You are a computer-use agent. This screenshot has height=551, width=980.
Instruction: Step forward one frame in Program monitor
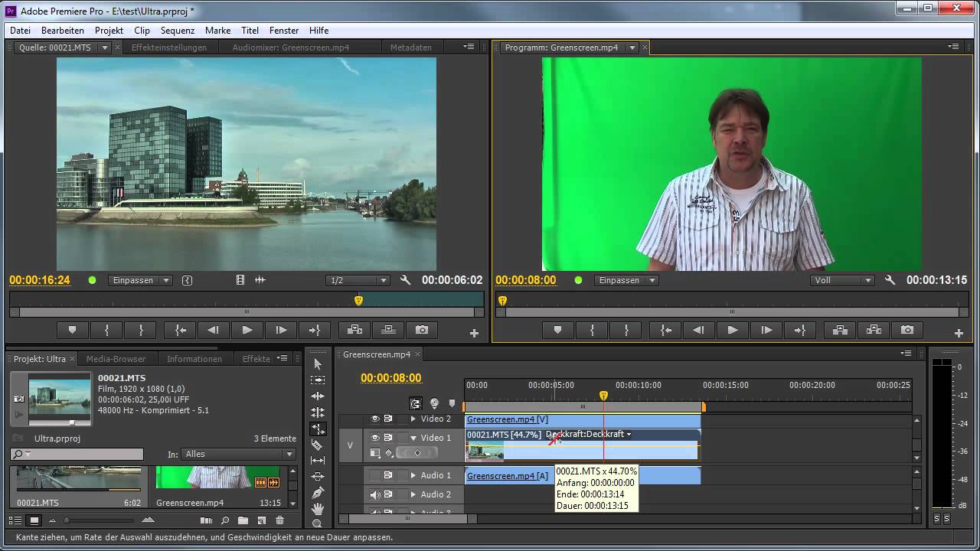[766, 330]
